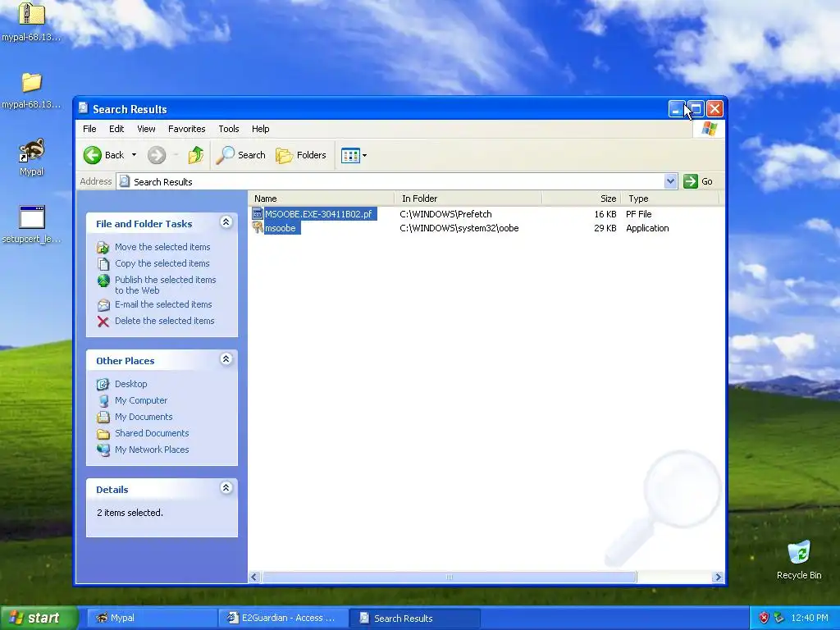This screenshot has height=630, width=840.
Task: Click the Go button
Action: 698,181
